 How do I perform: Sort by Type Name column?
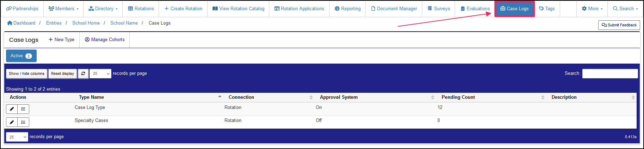149,97
